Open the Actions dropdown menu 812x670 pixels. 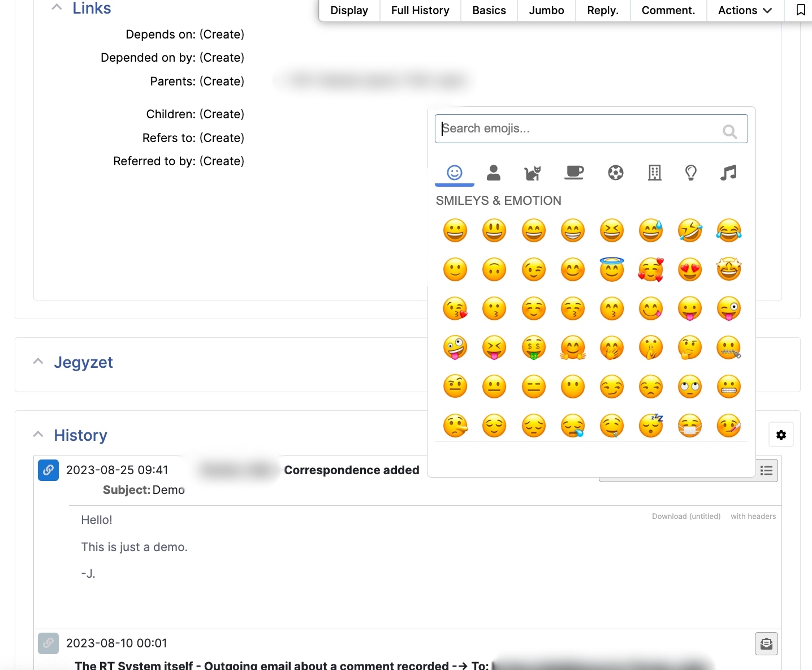(744, 10)
